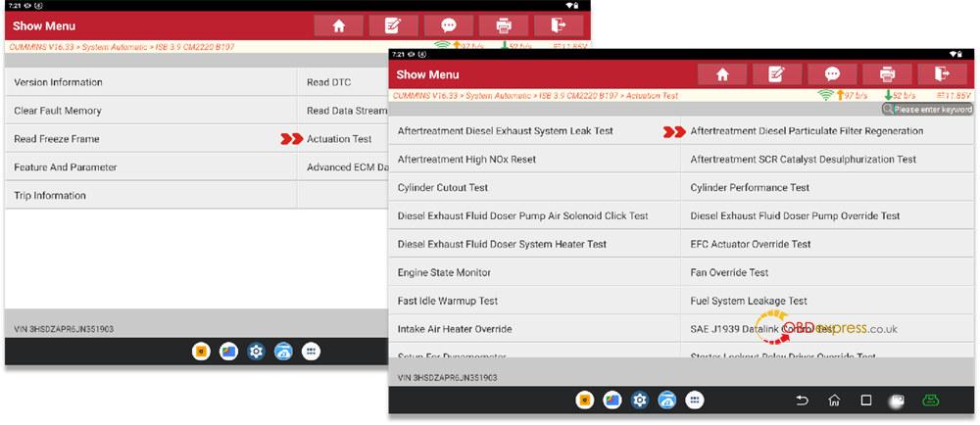Image resolution: width=980 pixels, height=425 pixels.
Task: Open the orange app icon in back dock
Action: (x=201, y=352)
